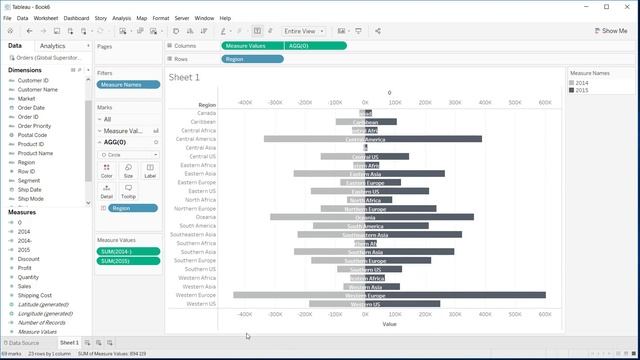This screenshot has height=360, width=640.
Task: Click the Show Me button
Action: click(611, 31)
